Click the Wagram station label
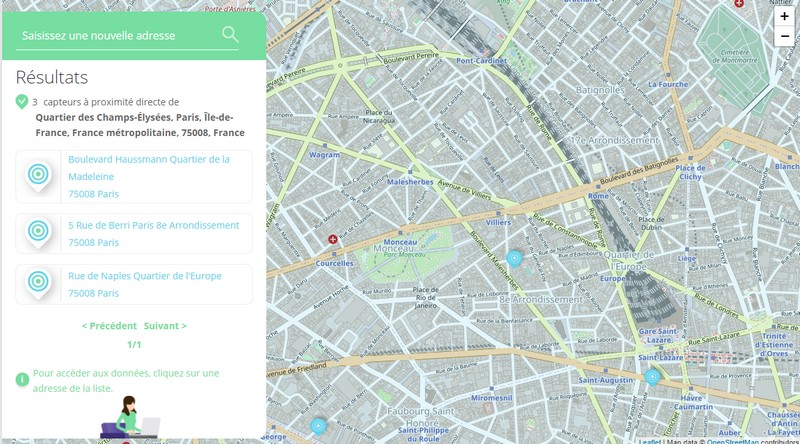The height and width of the screenshot is (444, 800). (x=324, y=155)
